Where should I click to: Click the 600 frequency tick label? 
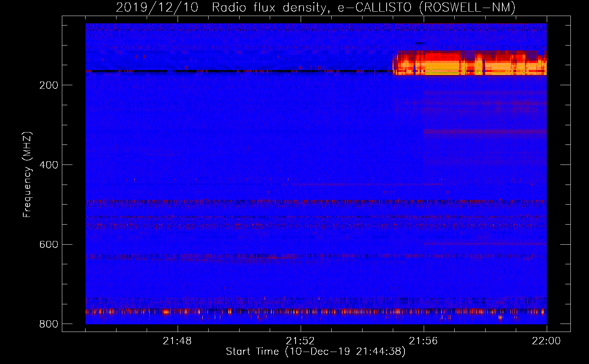tap(49, 244)
